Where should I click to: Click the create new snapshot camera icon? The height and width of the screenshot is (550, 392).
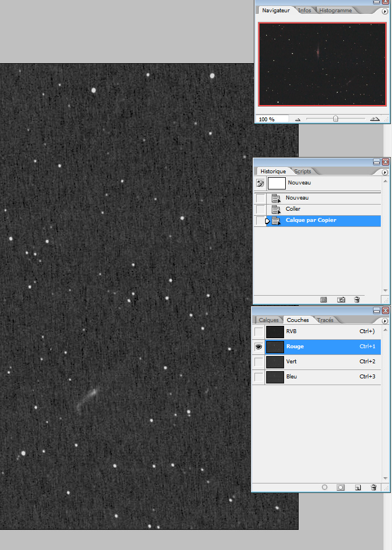coord(341,300)
